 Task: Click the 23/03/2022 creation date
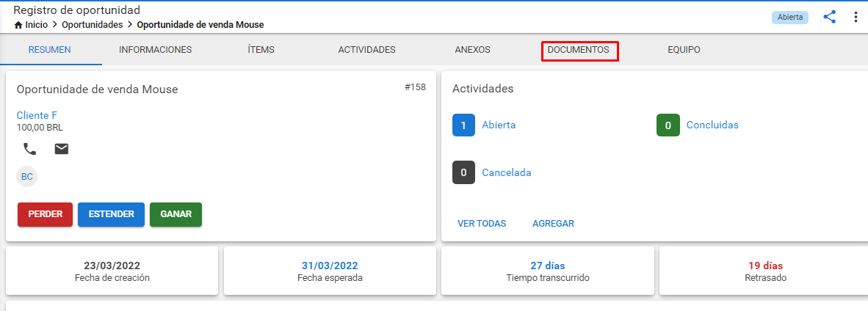point(112,266)
